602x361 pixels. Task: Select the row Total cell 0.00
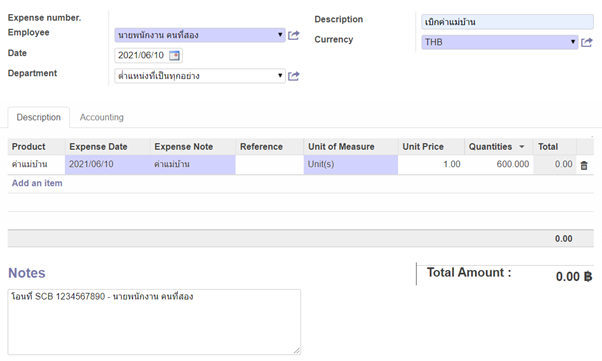point(555,164)
